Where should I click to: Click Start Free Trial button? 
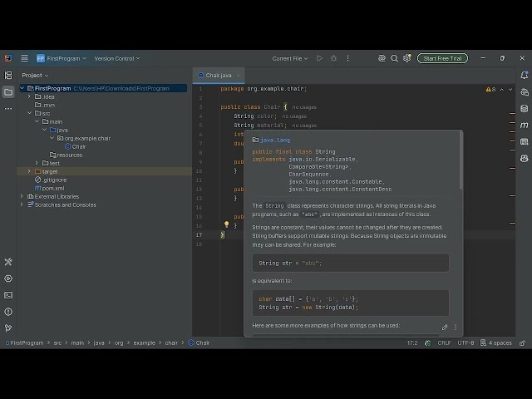(x=442, y=58)
